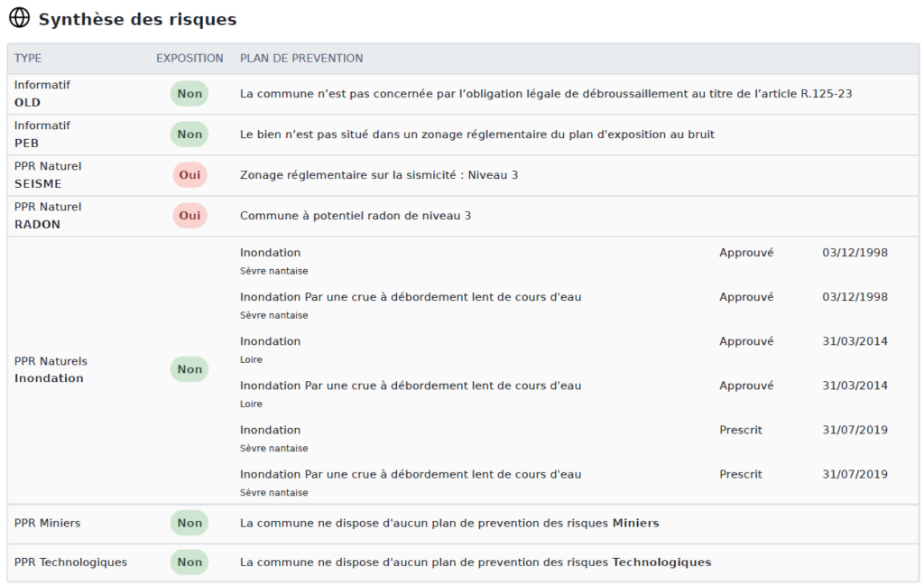Click the Non badge for PPR Miniers

189,523
